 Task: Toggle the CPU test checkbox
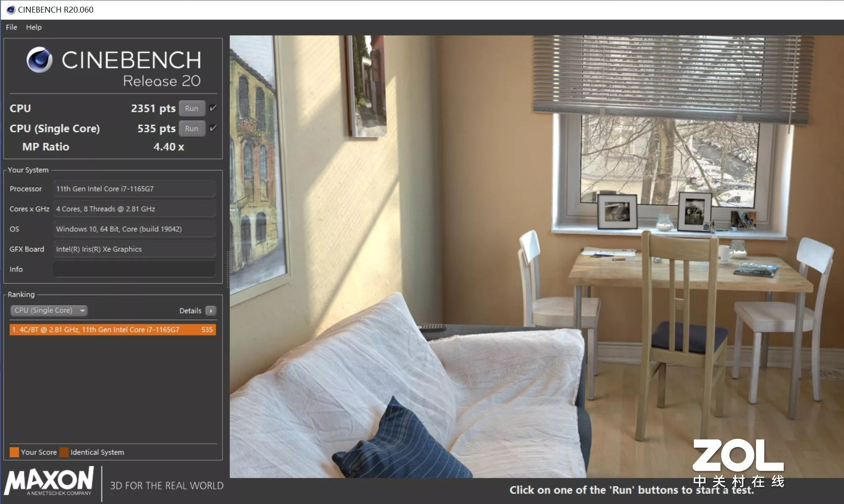click(213, 108)
